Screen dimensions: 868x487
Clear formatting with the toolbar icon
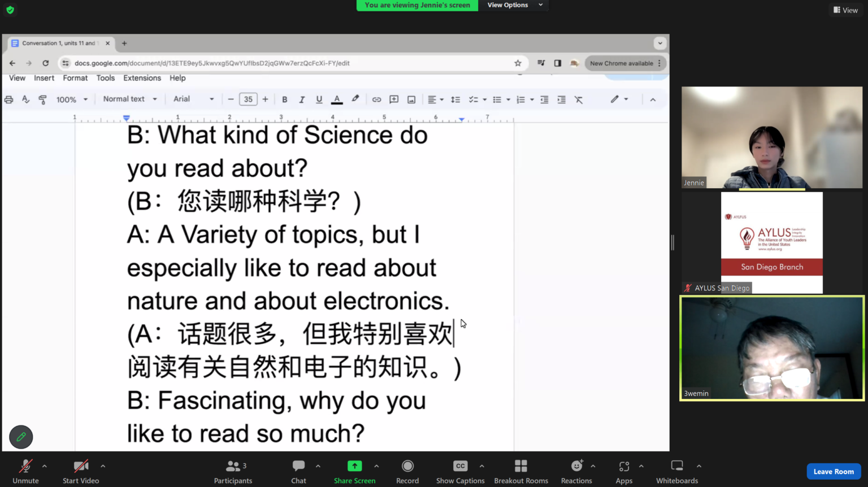[579, 99]
